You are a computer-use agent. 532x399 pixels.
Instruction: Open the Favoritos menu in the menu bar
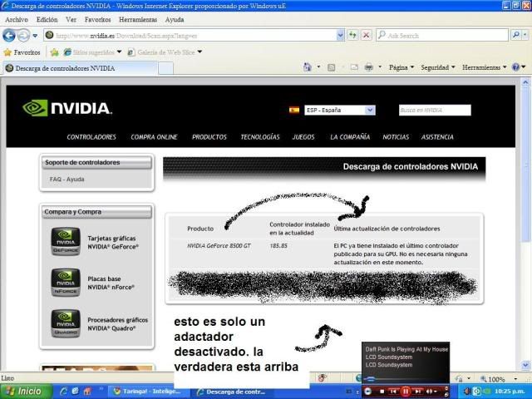(98, 20)
